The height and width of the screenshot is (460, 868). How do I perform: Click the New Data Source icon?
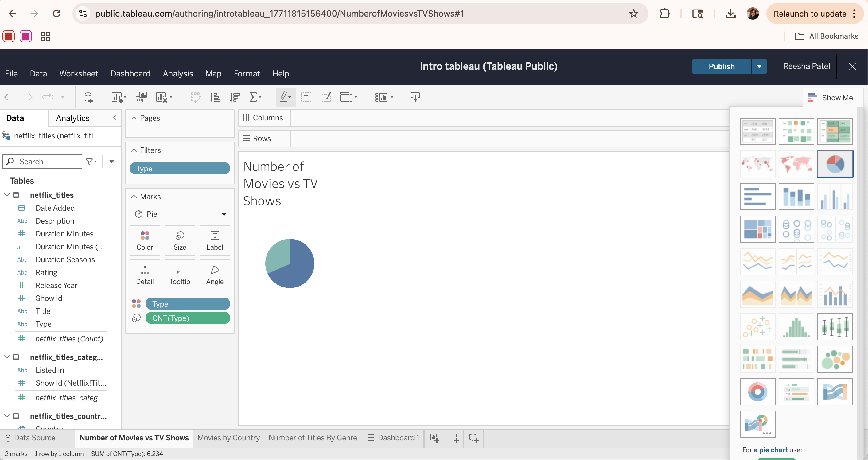click(88, 97)
